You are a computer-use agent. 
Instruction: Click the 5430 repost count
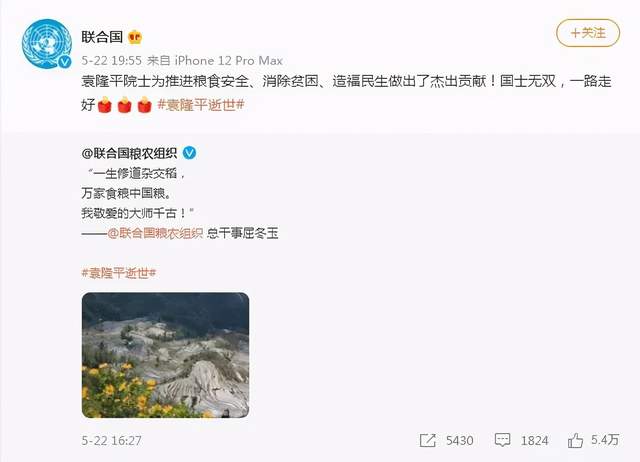coord(460,440)
